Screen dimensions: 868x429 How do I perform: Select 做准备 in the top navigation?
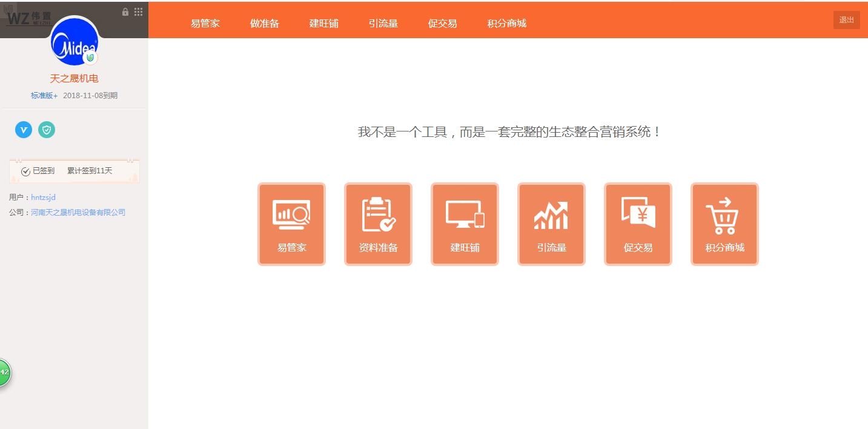click(x=264, y=24)
